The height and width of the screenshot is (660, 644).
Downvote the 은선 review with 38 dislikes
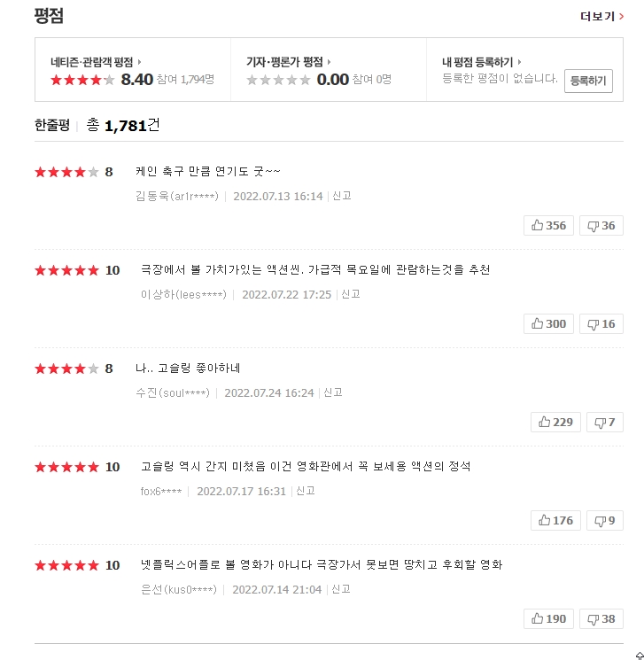(x=601, y=619)
